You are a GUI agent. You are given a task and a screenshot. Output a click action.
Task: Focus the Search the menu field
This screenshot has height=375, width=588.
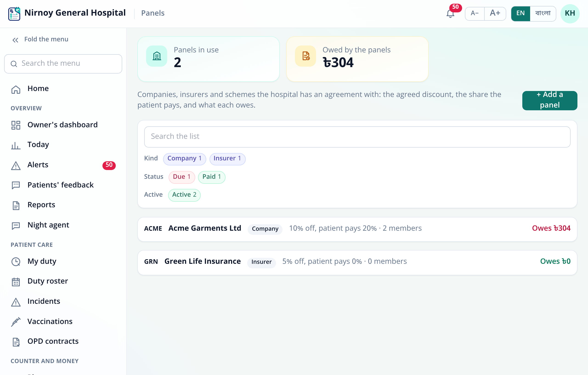click(63, 63)
